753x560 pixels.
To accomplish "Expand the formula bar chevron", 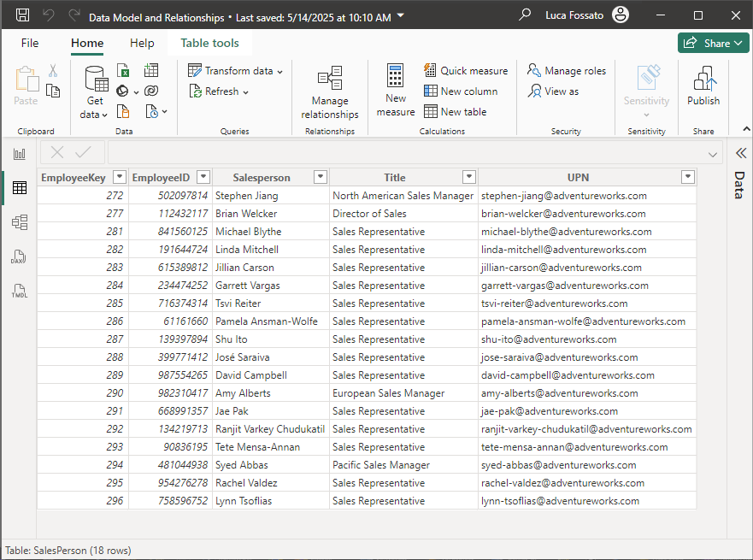I will [713, 154].
